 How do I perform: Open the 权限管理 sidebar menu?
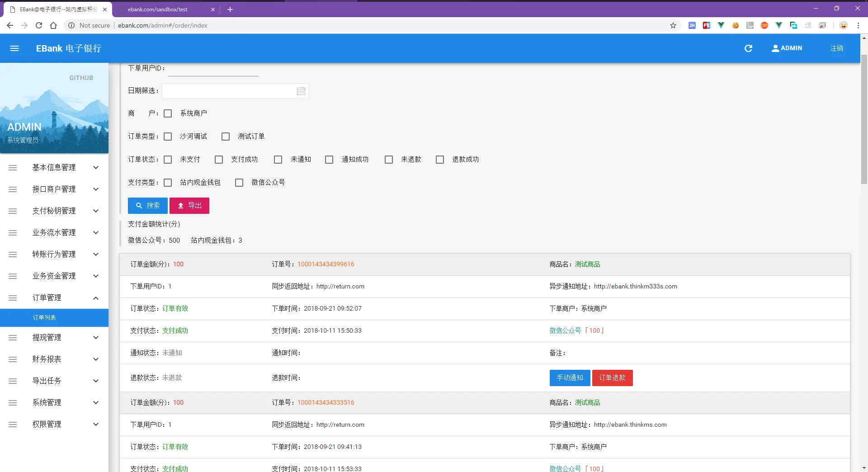pyautogui.click(x=54, y=425)
